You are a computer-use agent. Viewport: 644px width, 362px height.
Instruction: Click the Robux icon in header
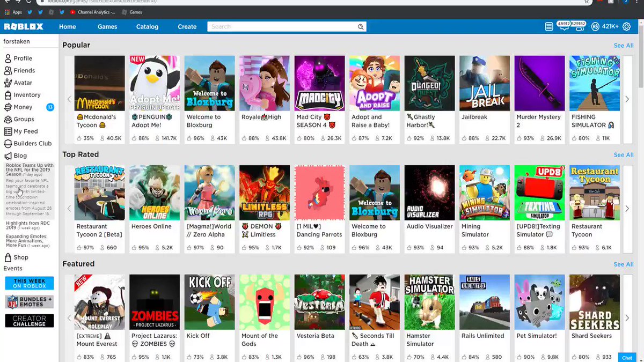(x=595, y=27)
